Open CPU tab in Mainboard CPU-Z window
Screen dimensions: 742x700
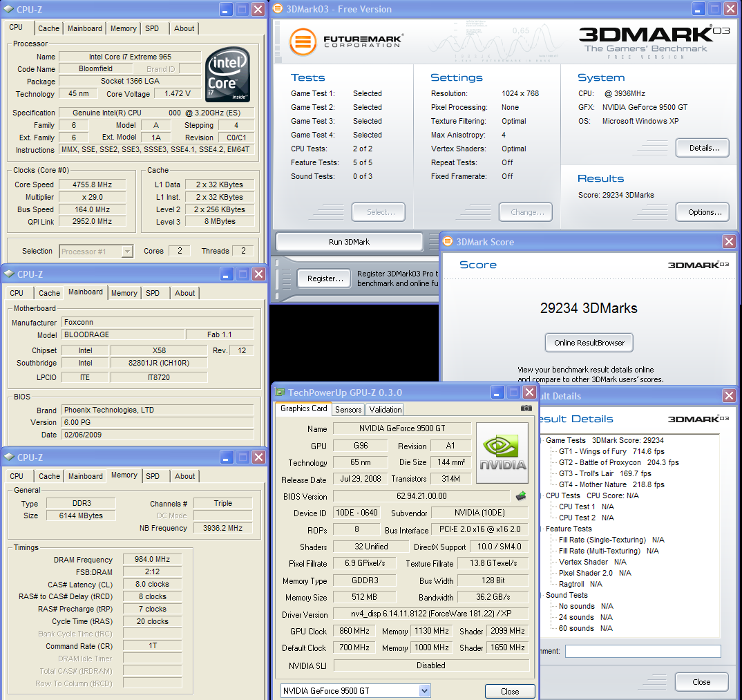tap(17, 293)
